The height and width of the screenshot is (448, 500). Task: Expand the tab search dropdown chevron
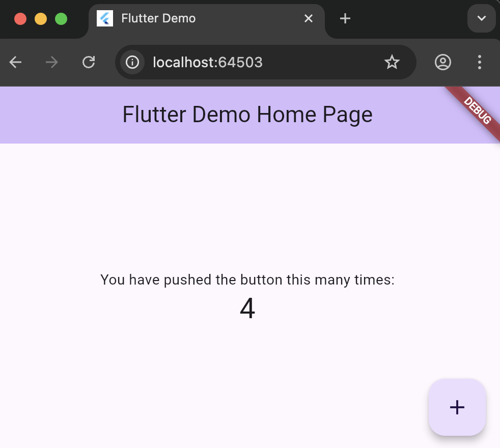coord(482,18)
